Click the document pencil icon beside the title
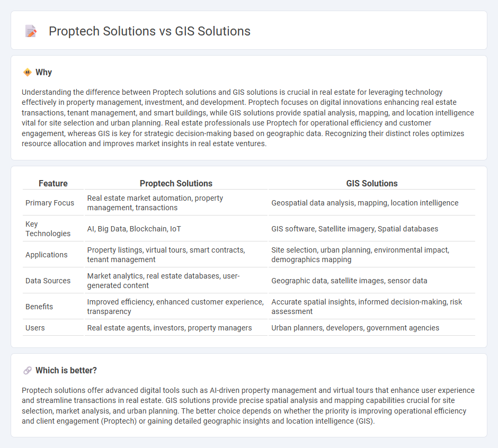This screenshot has width=498, height=448. pyautogui.click(x=31, y=31)
